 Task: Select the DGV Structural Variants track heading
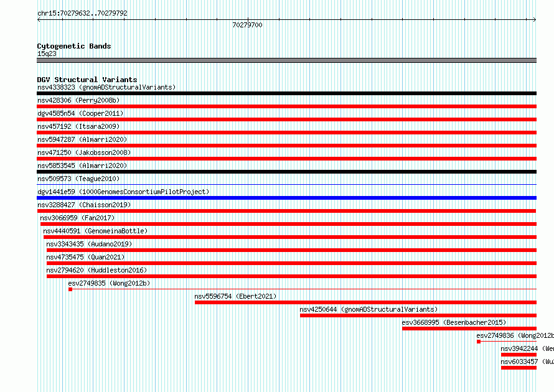click(87, 80)
